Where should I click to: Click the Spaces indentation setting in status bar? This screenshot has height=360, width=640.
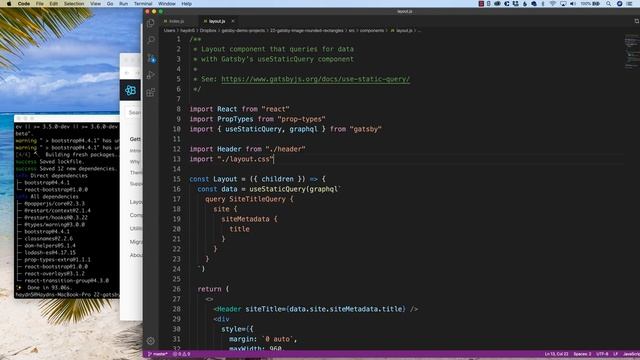click(x=582, y=354)
